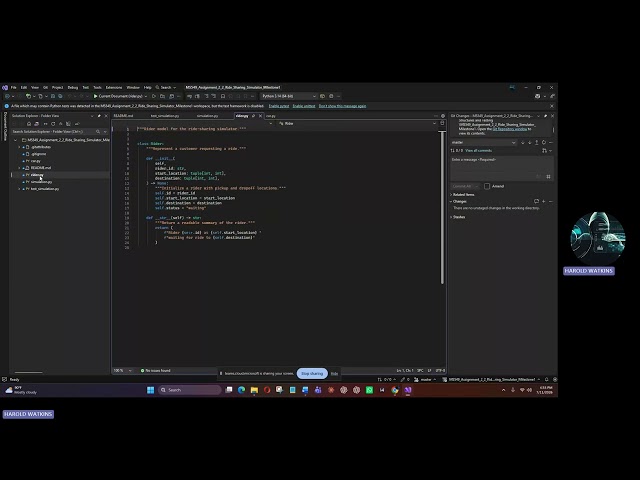Viewport: 640px width, 480px height.
Task: Click the Stage All plus icon in Changes
Action: (x=544, y=201)
